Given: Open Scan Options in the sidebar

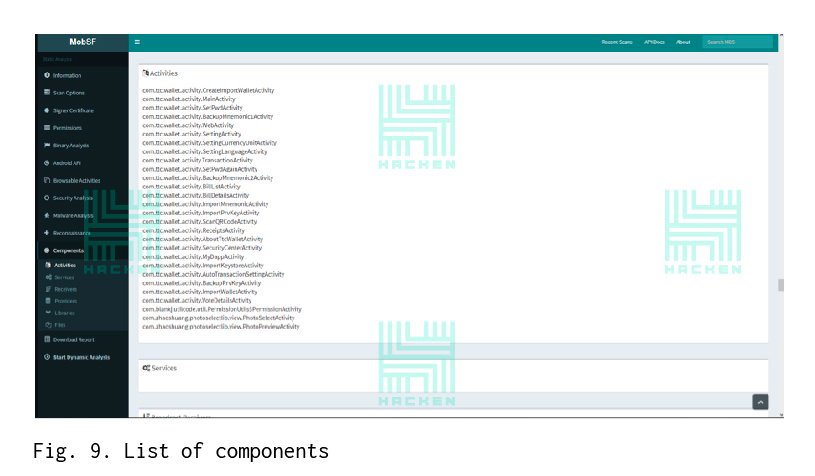Looking at the screenshot, I should pos(69,93).
